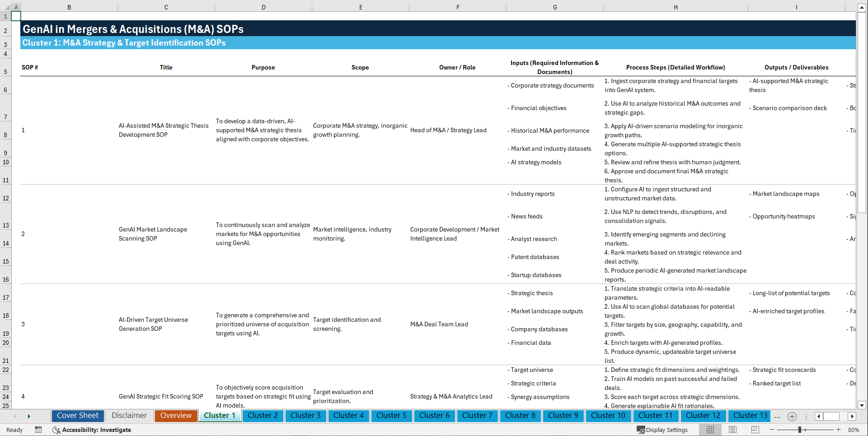Open the Cover Sheet tab
The height and width of the screenshot is (436, 868).
pos(77,416)
